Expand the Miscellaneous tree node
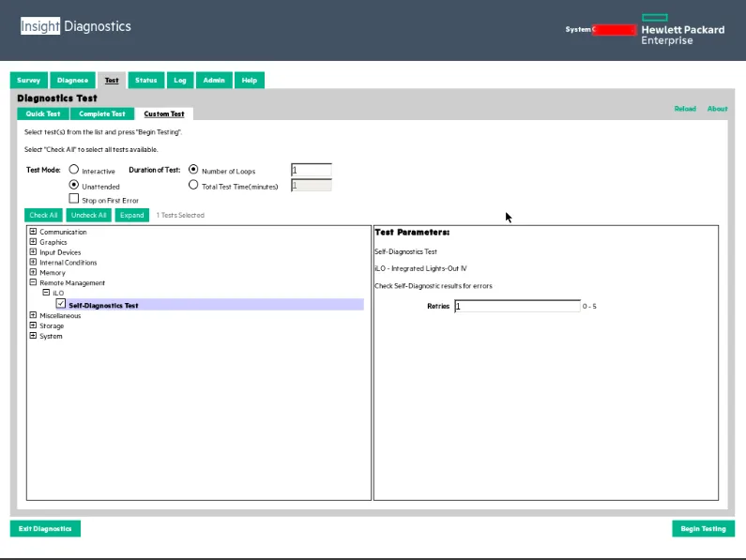746x560 pixels. 33,315
